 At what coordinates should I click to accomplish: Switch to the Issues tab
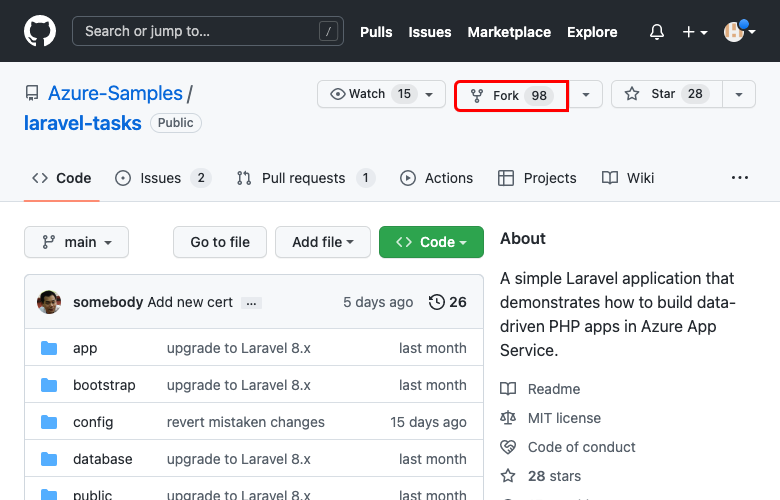163,178
